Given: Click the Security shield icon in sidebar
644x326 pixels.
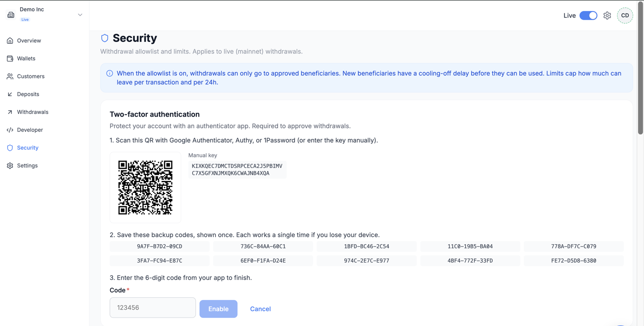Looking at the screenshot, I should tap(10, 148).
